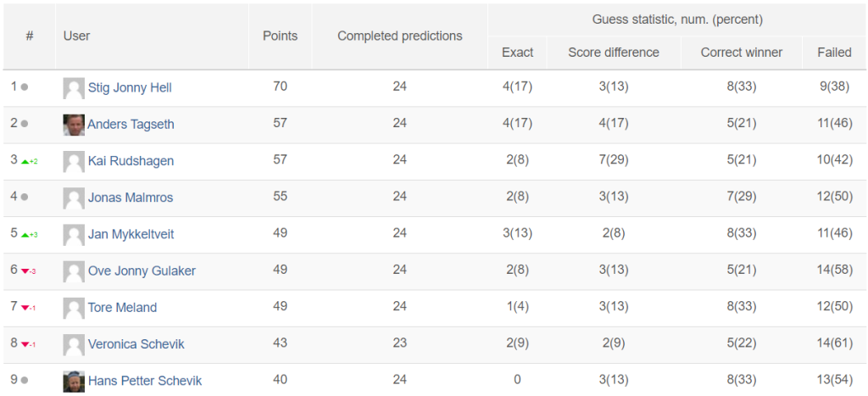Click the Completed predictions column header
This screenshot has height=396, width=868.
[x=400, y=36]
